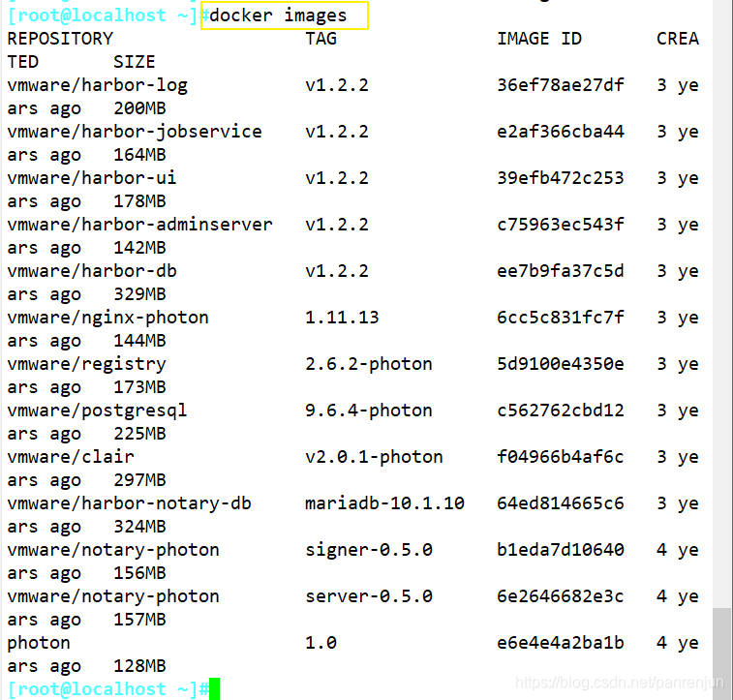Viewport: 733px width, 700px height.
Task: Select image ID c562762cbd12
Action: (561, 411)
